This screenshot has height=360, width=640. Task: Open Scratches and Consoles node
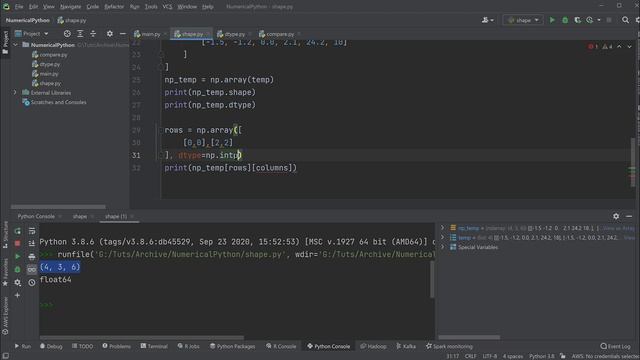pyautogui.click(x=58, y=102)
